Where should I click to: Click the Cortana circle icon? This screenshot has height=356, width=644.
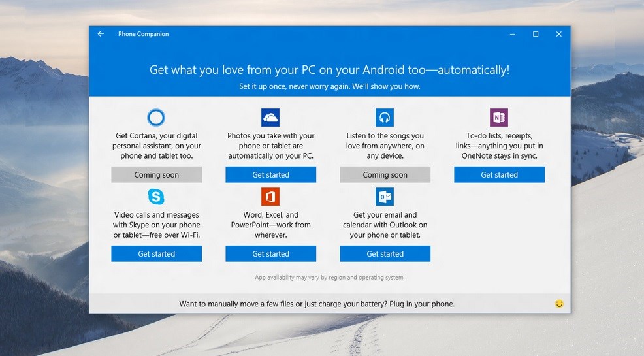click(x=156, y=118)
